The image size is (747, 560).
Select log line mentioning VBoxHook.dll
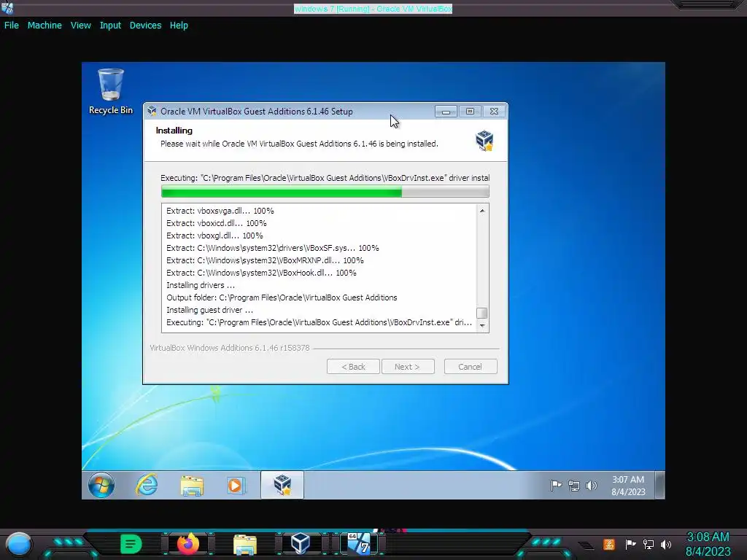pyautogui.click(x=261, y=273)
